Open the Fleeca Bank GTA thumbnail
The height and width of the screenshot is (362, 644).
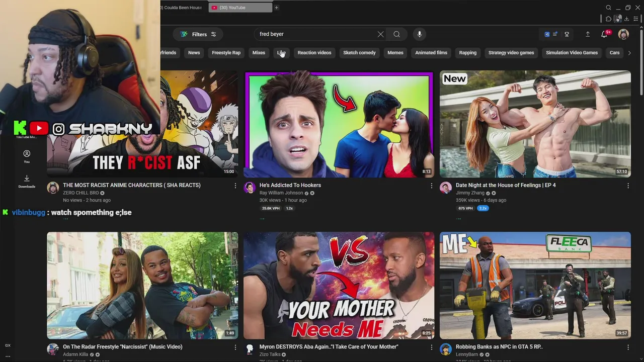point(535,286)
